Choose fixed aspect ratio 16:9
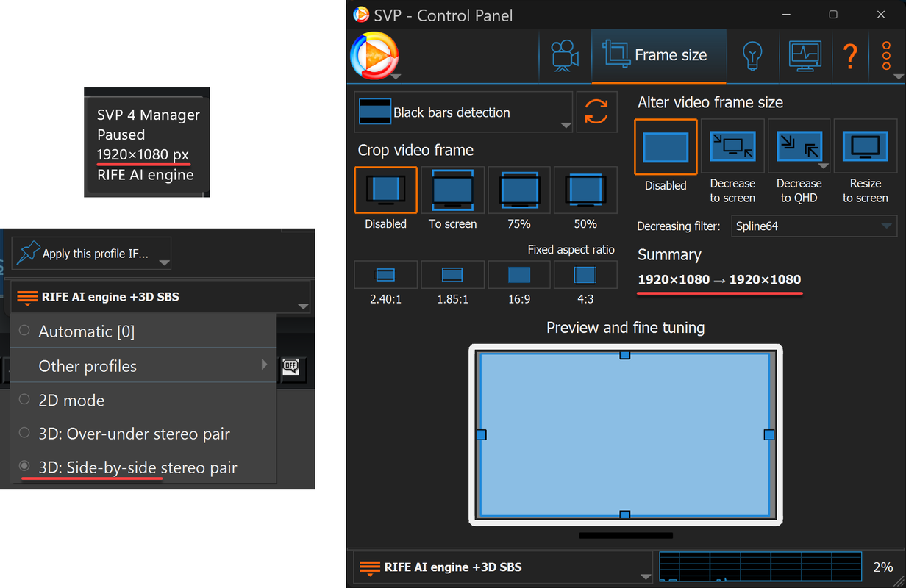906x588 pixels. [x=518, y=275]
